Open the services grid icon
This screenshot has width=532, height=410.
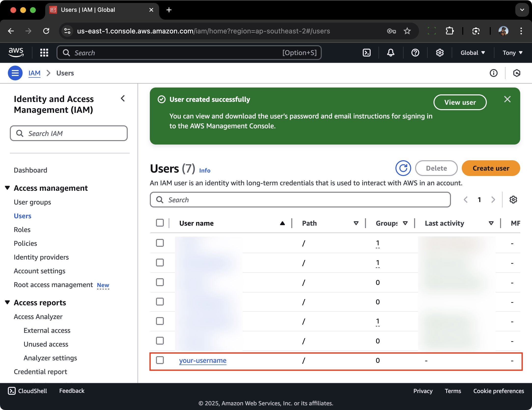coord(44,53)
